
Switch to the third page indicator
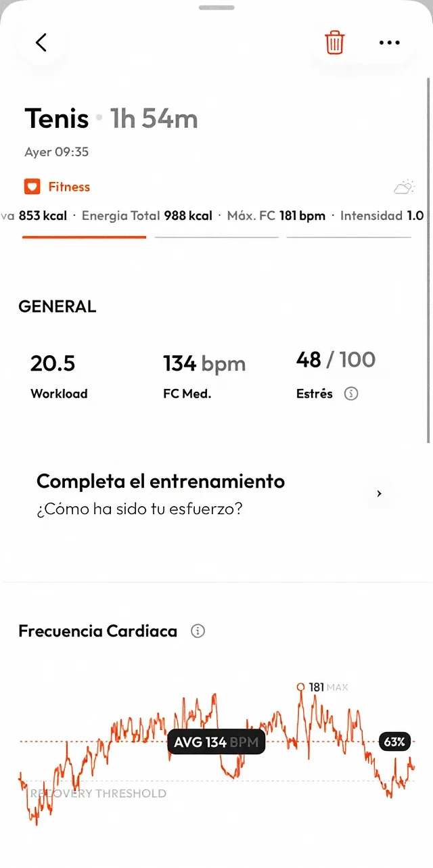point(348,237)
